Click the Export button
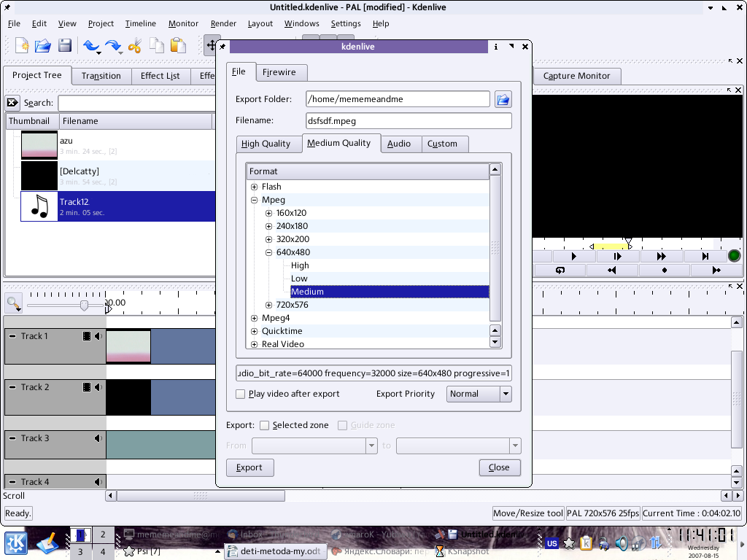The image size is (747, 560). coord(249,467)
